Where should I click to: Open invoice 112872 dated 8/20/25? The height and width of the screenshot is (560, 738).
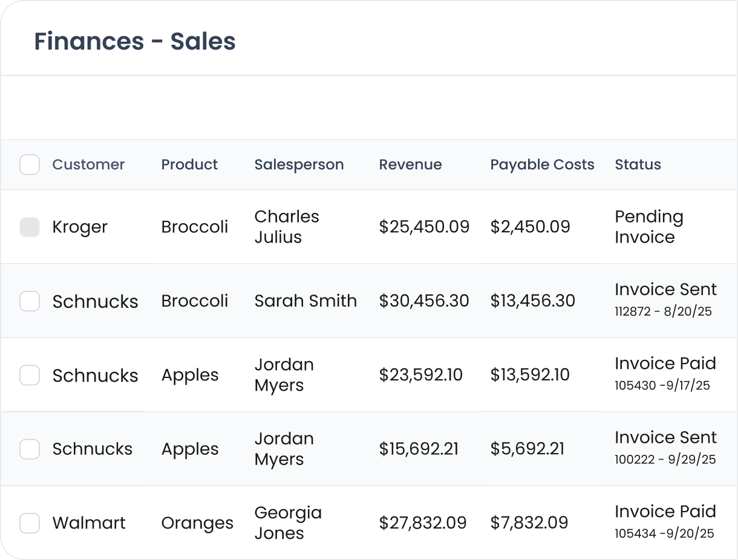(x=663, y=312)
